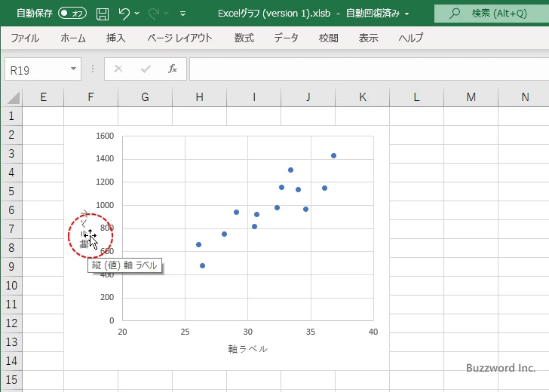
Task: Open the Undo history dropdown arrow
Action: tap(137, 14)
